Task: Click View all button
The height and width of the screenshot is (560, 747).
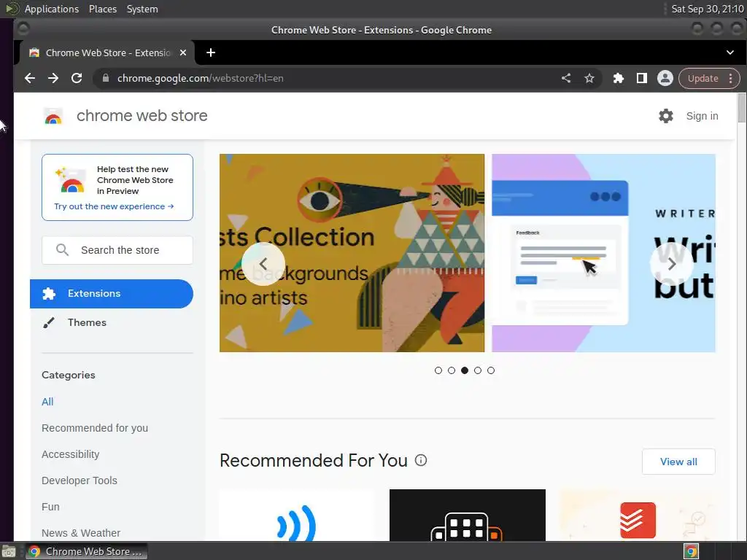Action: pos(678,462)
